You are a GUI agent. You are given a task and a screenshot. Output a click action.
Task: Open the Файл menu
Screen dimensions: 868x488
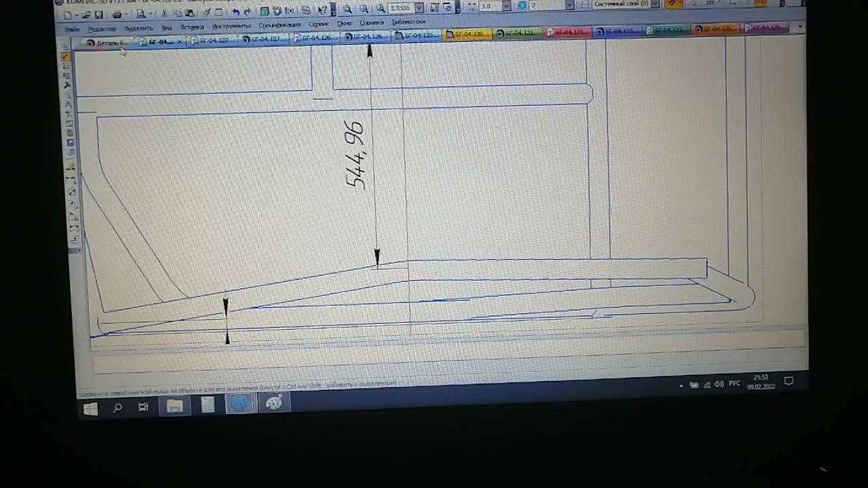tap(72, 30)
